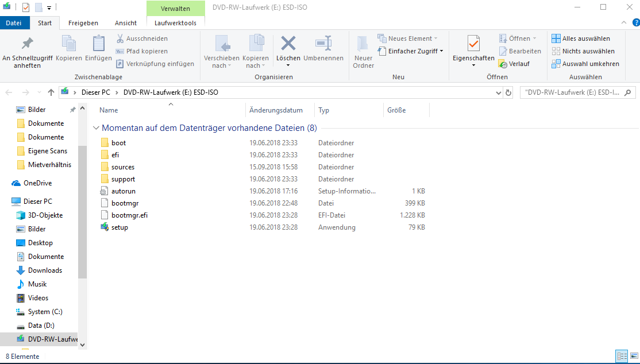
Task: Click Alles auswählen
Action: tap(581, 38)
